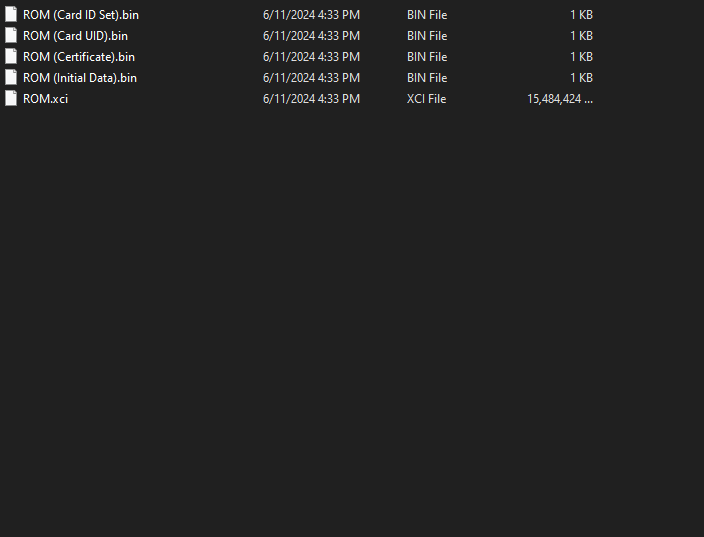Click the 1 KB size of ROM (Card UID).bin
This screenshot has width=704, height=537.
point(581,36)
